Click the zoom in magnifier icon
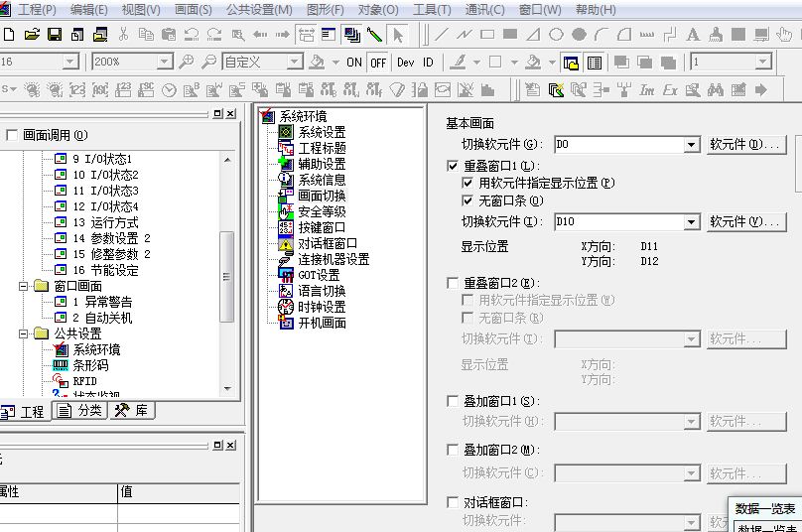The height and width of the screenshot is (532, 802). (186, 62)
